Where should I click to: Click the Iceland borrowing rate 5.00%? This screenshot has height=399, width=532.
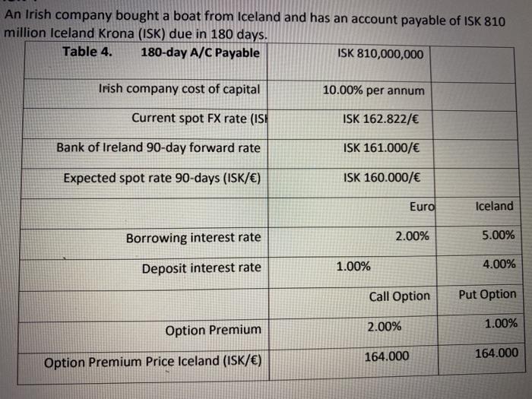pyautogui.click(x=498, y=235)
